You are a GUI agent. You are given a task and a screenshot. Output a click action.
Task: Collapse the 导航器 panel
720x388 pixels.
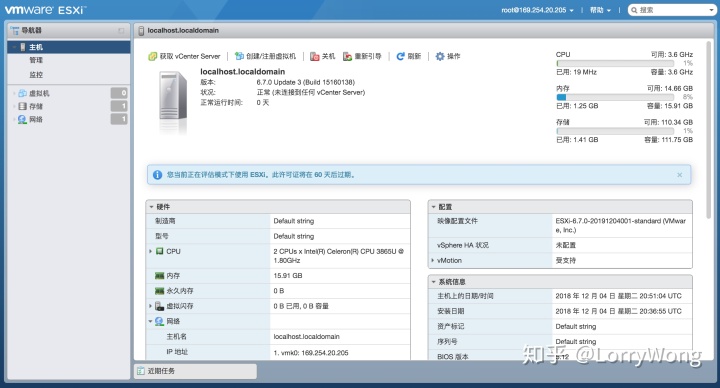point(121,31)
